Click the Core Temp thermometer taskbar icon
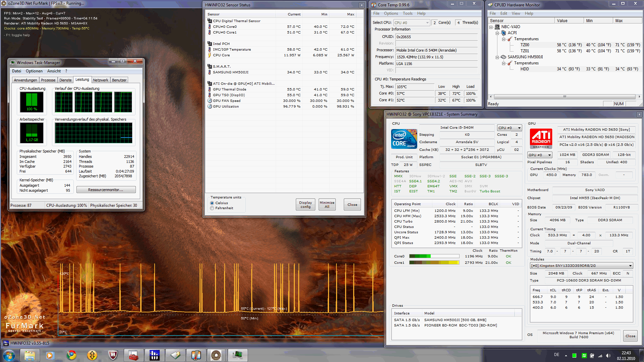The image size is (644, 362). click(x=196, y=355)
